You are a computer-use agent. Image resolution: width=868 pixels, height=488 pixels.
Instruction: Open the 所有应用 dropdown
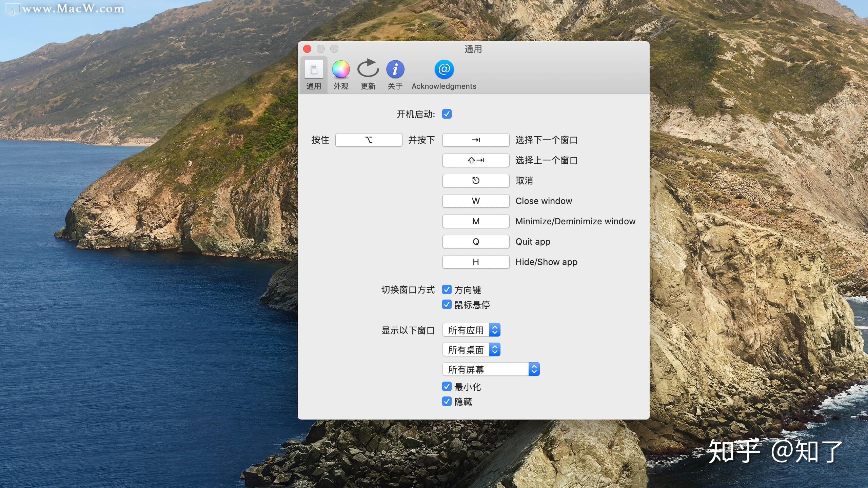point(471,329)
